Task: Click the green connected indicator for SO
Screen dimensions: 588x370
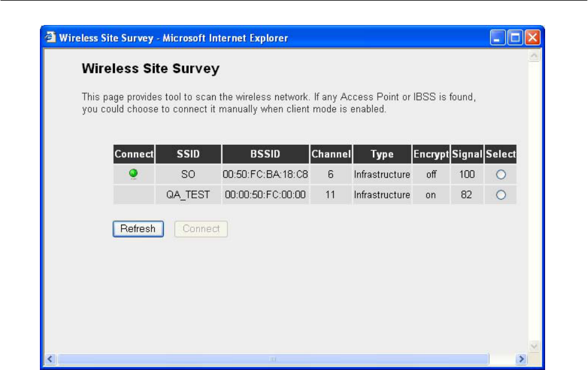Action: (x=133, y=173)
